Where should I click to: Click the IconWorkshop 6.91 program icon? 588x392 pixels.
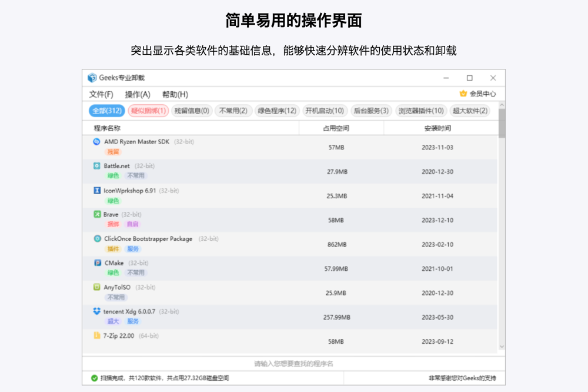pyautogui.click(x=98, y=190)
